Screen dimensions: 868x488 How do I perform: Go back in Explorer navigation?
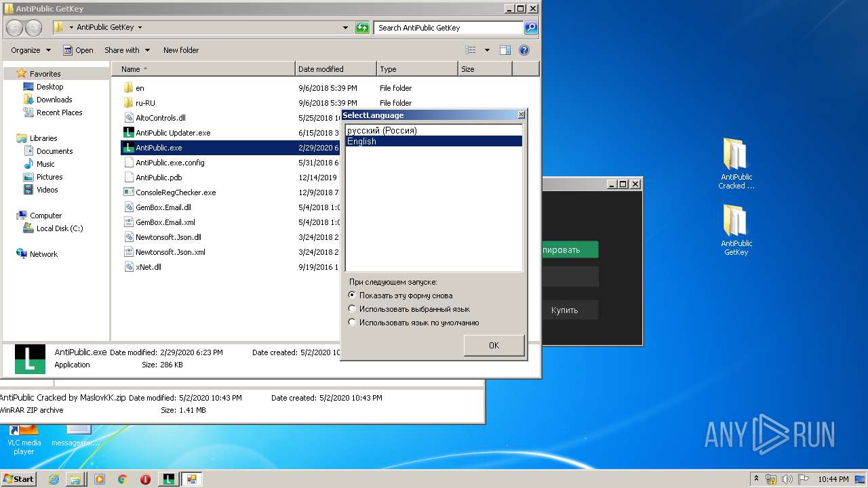(x=15, y=28)
